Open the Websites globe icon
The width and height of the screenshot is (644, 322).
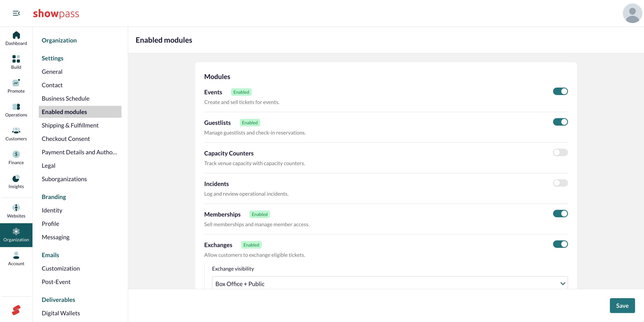16,207
